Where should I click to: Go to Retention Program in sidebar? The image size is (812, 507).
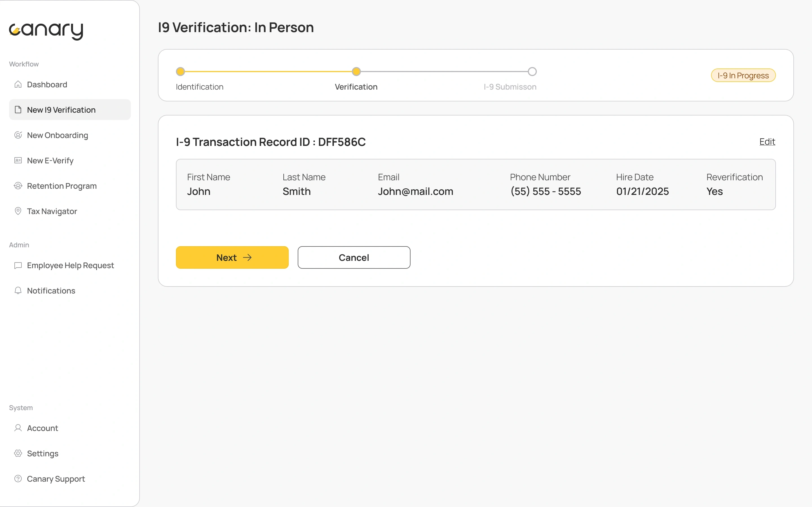[x=62, y=186]
